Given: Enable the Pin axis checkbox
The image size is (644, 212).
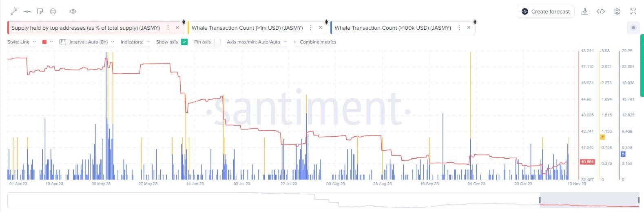Looking at the screenshot, I should pos(217,42).
